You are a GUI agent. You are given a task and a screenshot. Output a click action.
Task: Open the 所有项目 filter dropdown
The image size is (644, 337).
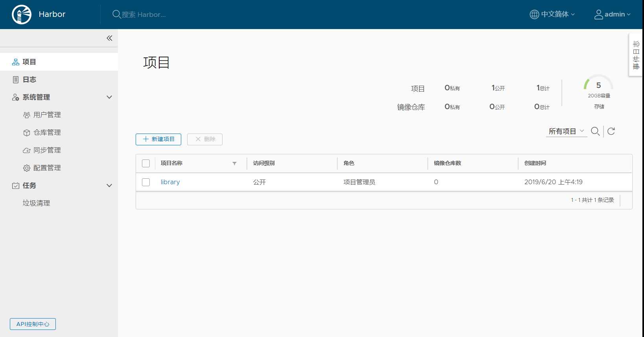point(567,132)
